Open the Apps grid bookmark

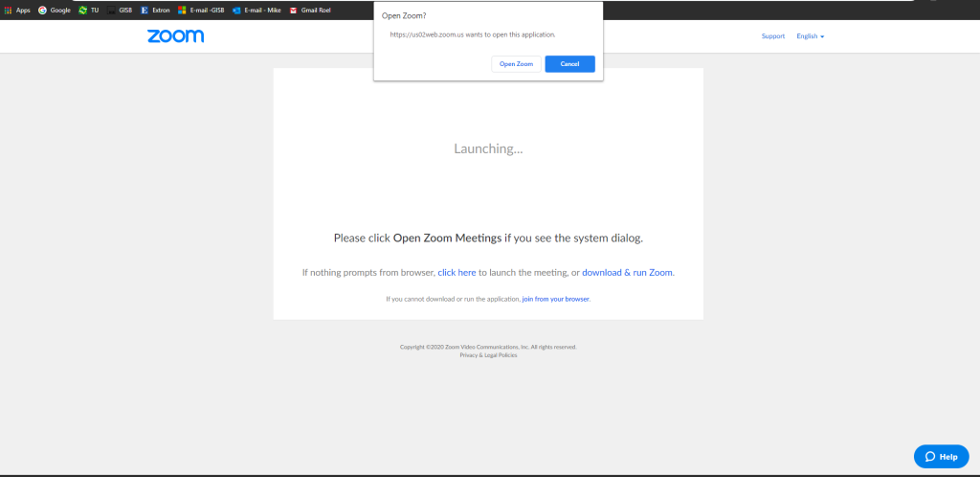click(x=17, y=10)
